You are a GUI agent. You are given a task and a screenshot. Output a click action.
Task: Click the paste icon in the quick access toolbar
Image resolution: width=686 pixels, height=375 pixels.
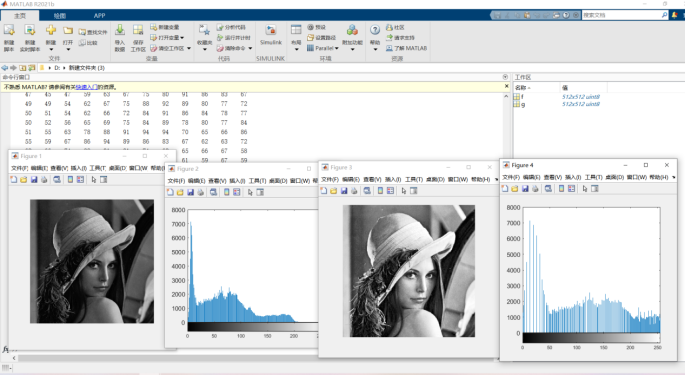pos(527,15)
